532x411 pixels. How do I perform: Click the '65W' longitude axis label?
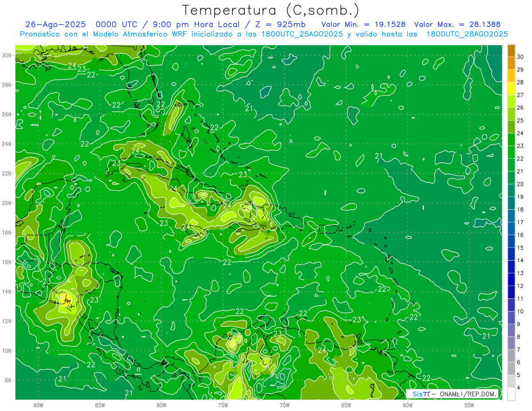346,405
